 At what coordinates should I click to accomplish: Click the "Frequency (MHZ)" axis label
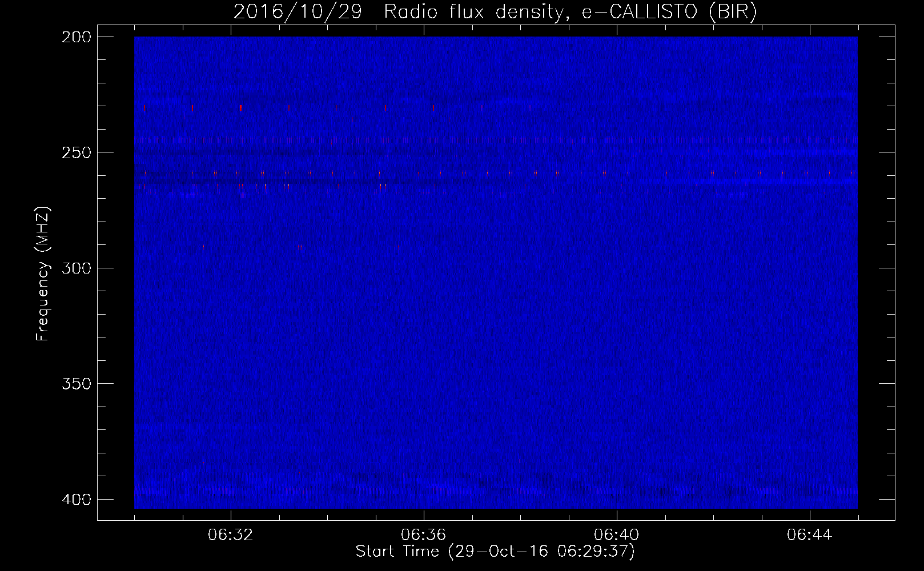(x=43, y=274)
